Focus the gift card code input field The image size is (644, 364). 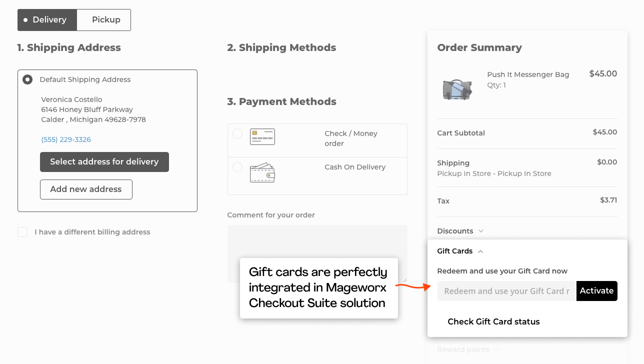[506, 291]
